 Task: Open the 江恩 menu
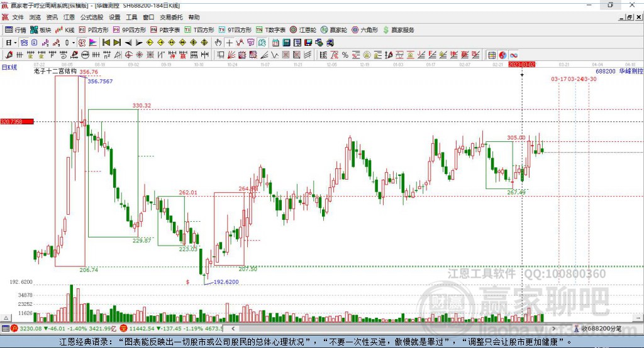point(69,17)
